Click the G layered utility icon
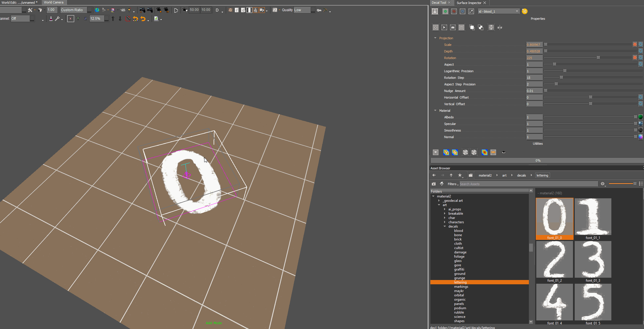 pos(455,152)
